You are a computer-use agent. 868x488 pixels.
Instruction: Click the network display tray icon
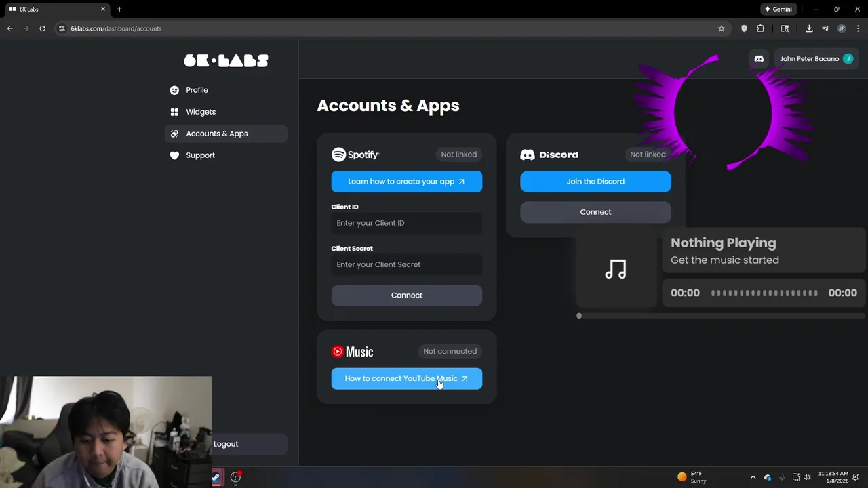point(797,477)
